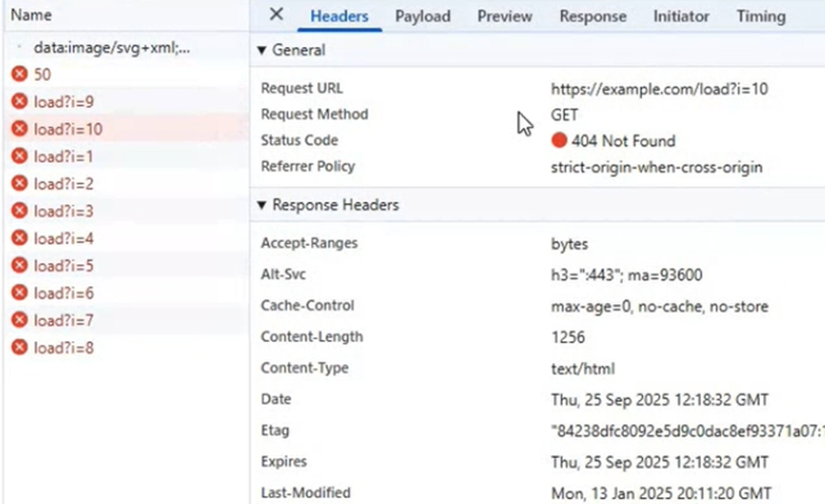This screenshot has width=825, height=504.
Task: Select the Timing tab
Action: 760,16
